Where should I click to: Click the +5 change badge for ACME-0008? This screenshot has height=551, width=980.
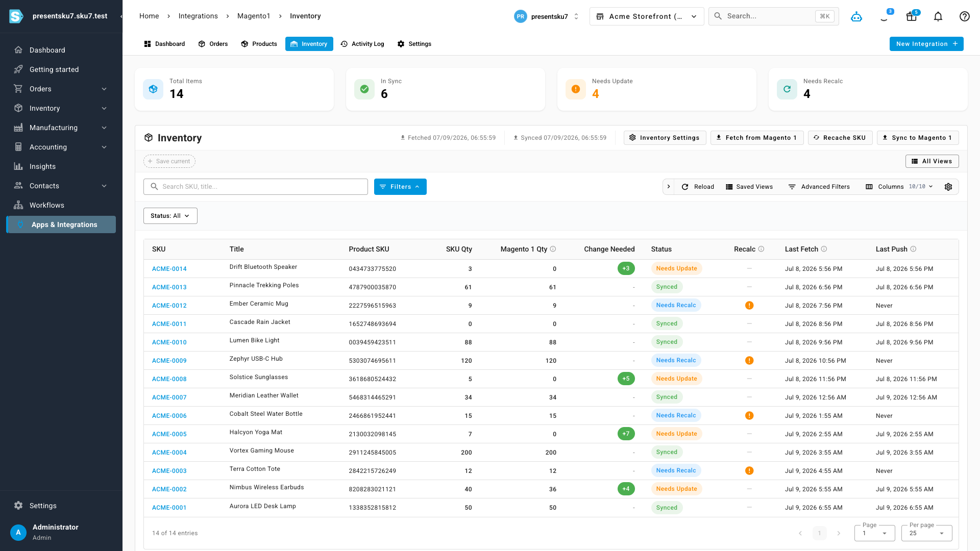(626, 379)
